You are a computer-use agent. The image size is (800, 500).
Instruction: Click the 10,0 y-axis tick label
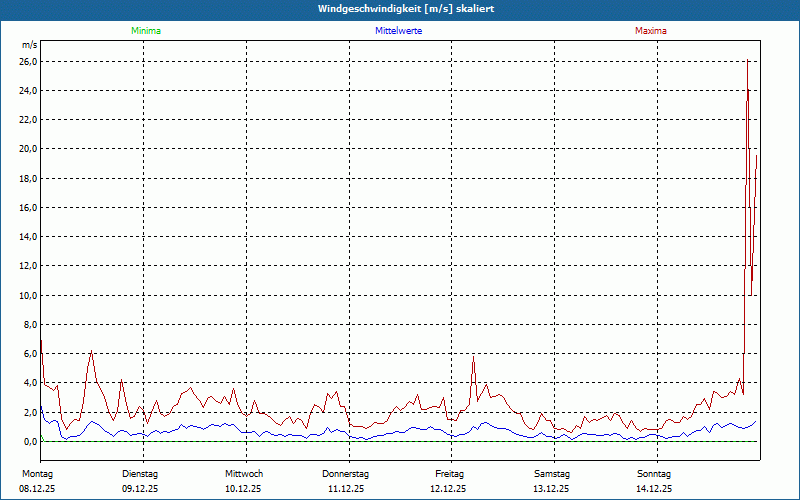click(28, 296)
